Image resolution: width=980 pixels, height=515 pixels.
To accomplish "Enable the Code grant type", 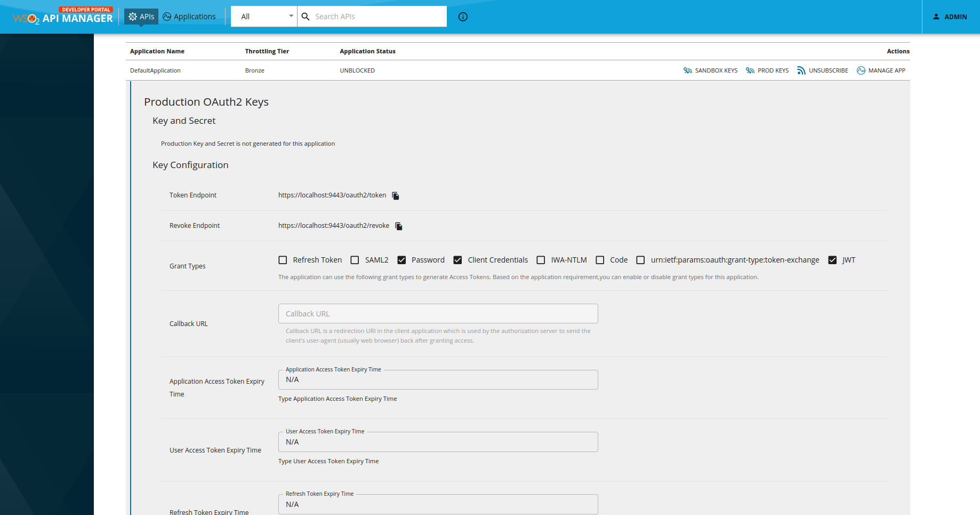I will (x=600, y=260).
